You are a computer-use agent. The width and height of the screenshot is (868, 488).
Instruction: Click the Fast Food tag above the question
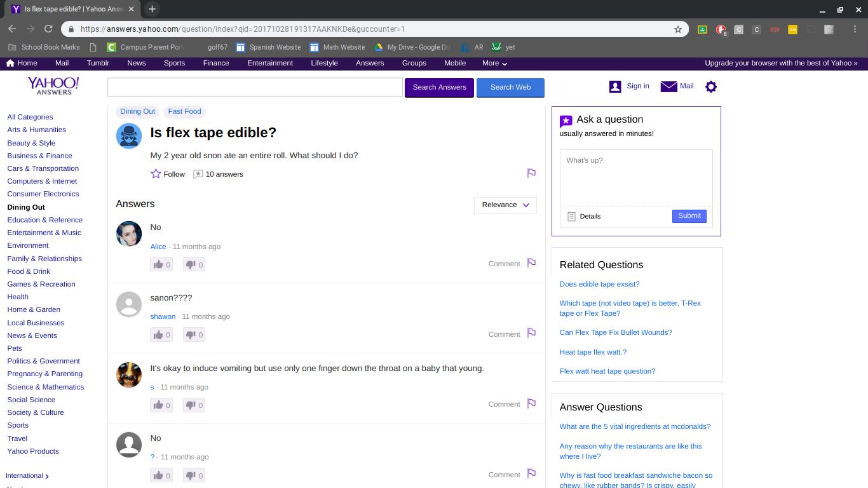(184, 111)
